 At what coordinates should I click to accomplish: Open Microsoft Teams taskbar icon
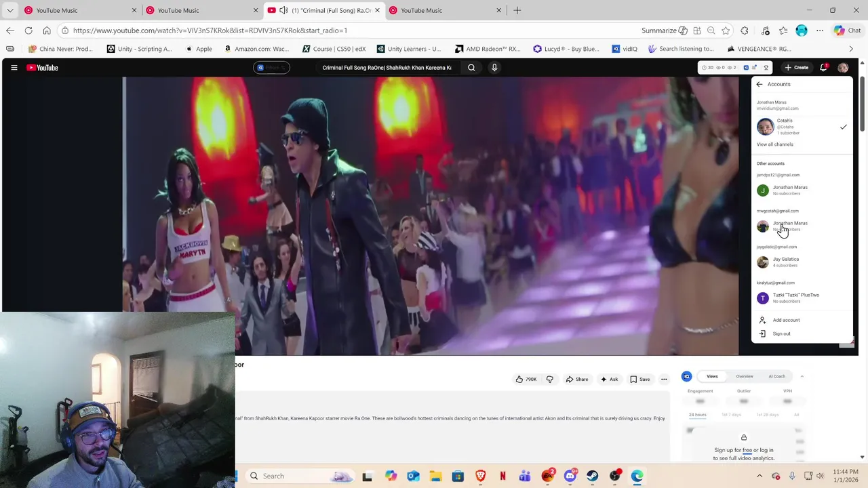click(x=525, y=476)
